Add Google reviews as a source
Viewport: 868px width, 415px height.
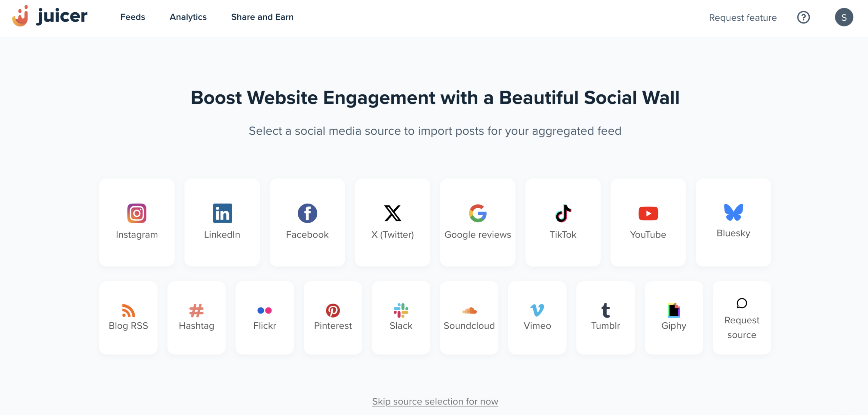pos(477,213)
